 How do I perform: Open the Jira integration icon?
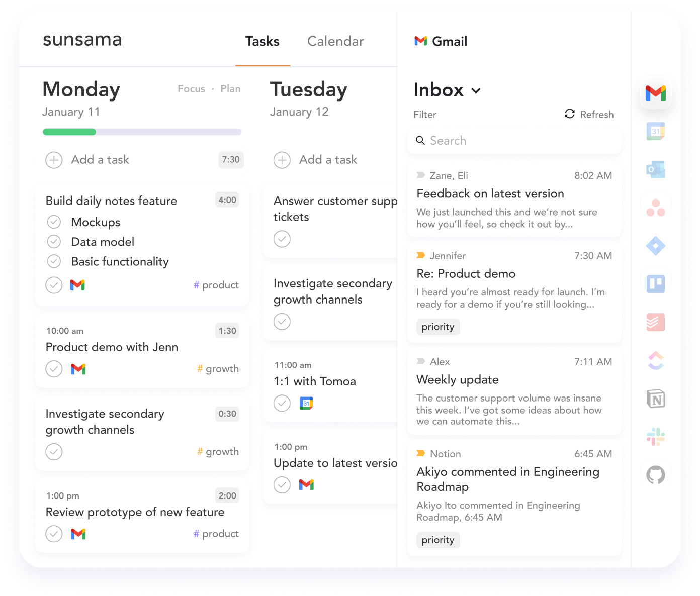click(x=655, y=246)
